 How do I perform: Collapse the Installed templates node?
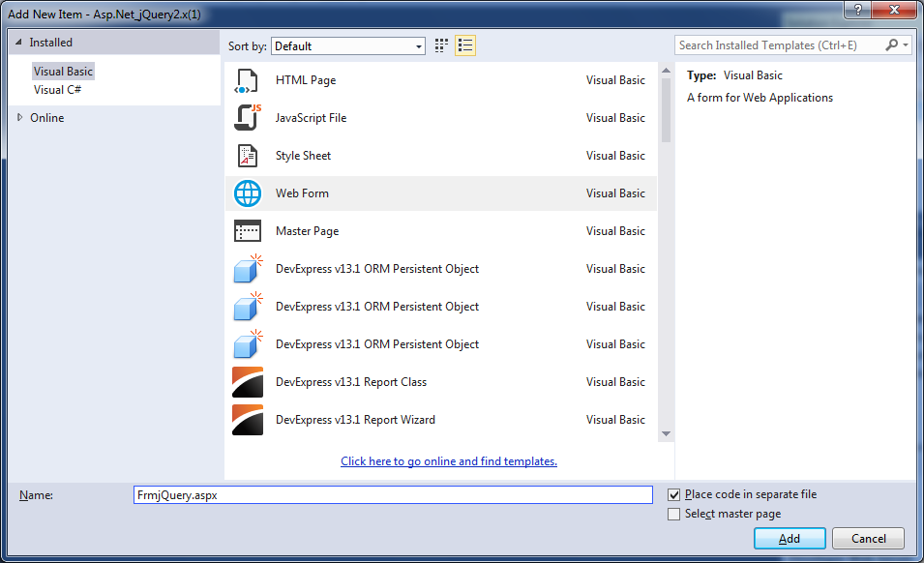(18, 43)
